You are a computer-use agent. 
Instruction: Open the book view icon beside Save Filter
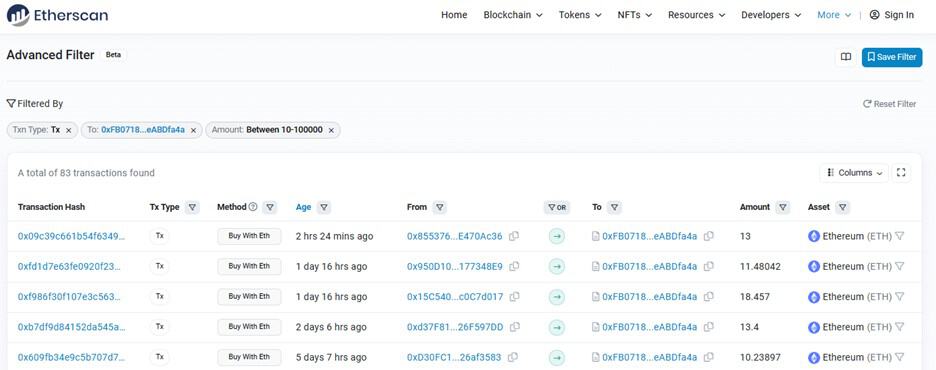[846, 57]
